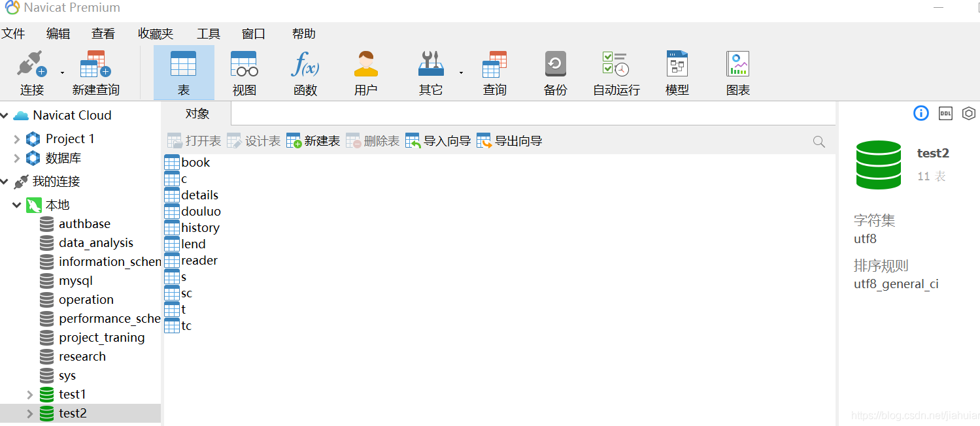This screenshot has width=980, height=426.
Task: Switch to the 对象 tab
Action: tap(197, 113)
